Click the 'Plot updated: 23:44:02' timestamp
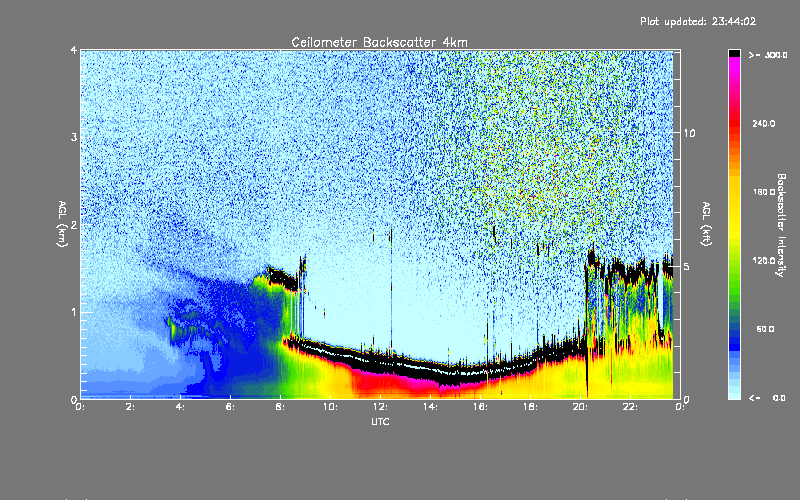The height and width of the screenshot is (500, 800). [x=698, y=21]
